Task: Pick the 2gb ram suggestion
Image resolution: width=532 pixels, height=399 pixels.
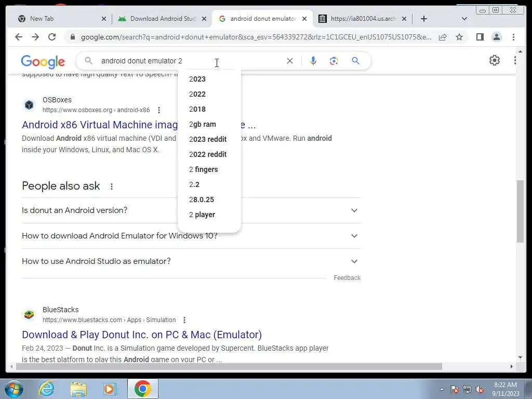Action: [x=209, y=124]
